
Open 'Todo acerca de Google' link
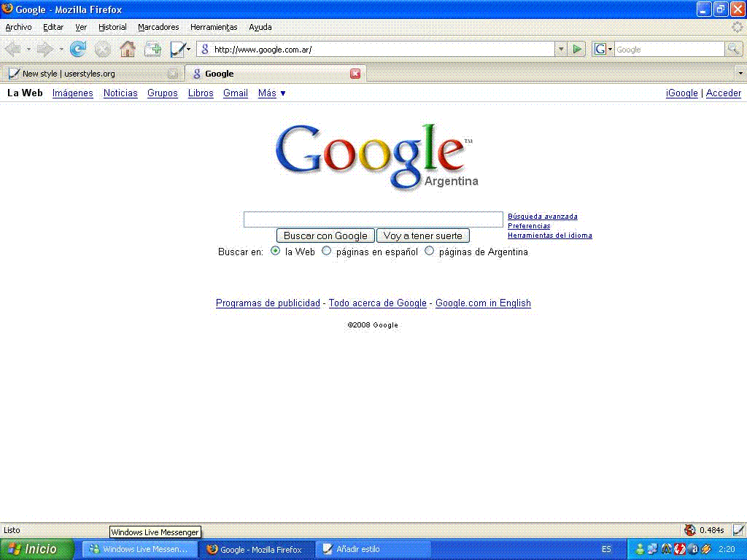pyautogui.click(x=377, y=303)
